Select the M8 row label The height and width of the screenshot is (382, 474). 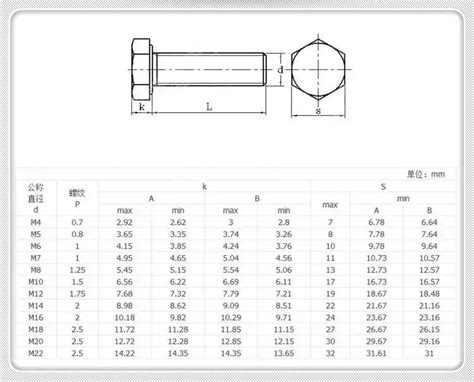click(36, 270)
